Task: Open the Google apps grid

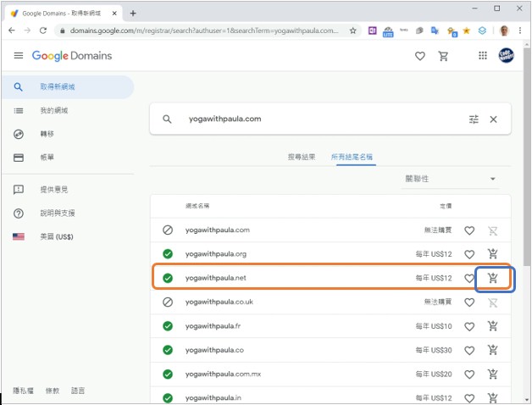Action: point(483,56)
